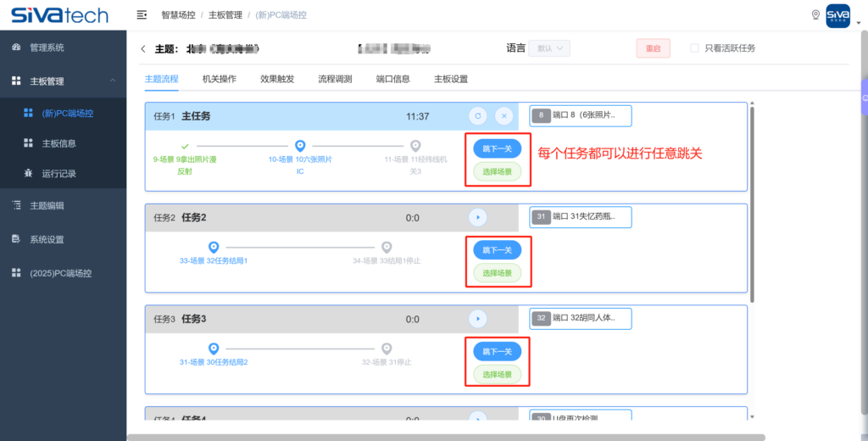The height and width of the screenshot is (441, 868).
Task: Click 跳下一关 button in 任务1
Action: tap(497, 148)
